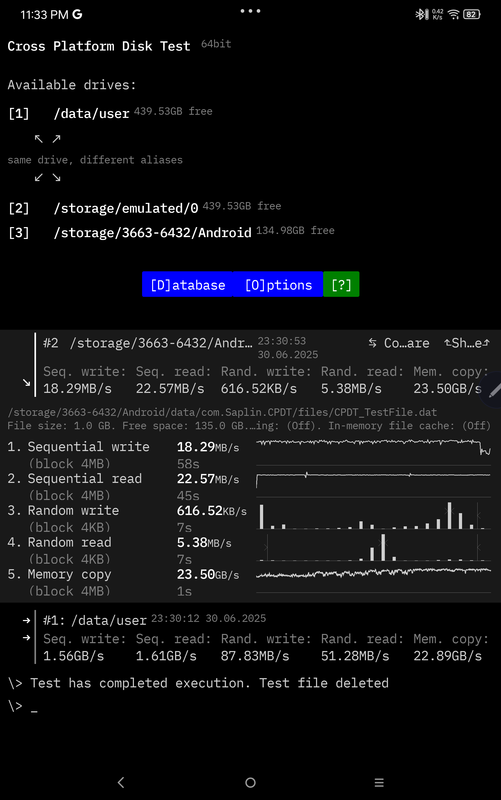The width and height of the screenshot is (501, 800).
Task: Tap the Google G icon in status bar
Action: click(x=77, y=14)
